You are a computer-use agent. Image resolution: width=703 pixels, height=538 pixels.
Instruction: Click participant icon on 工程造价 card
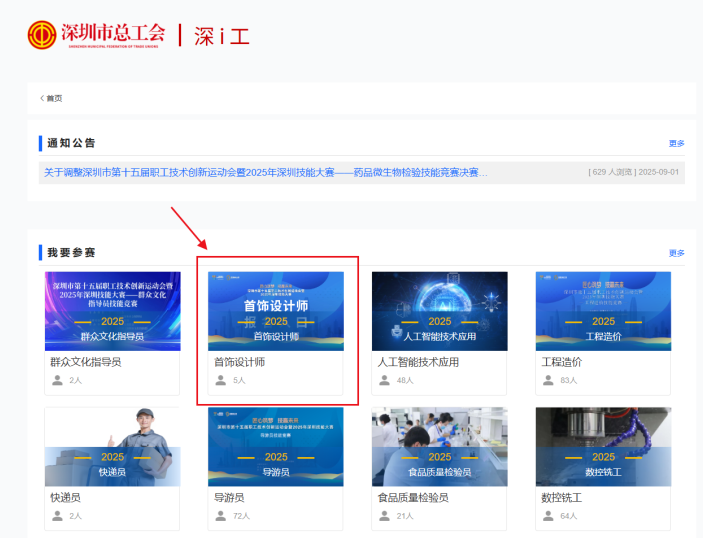[x=548, y=380]
